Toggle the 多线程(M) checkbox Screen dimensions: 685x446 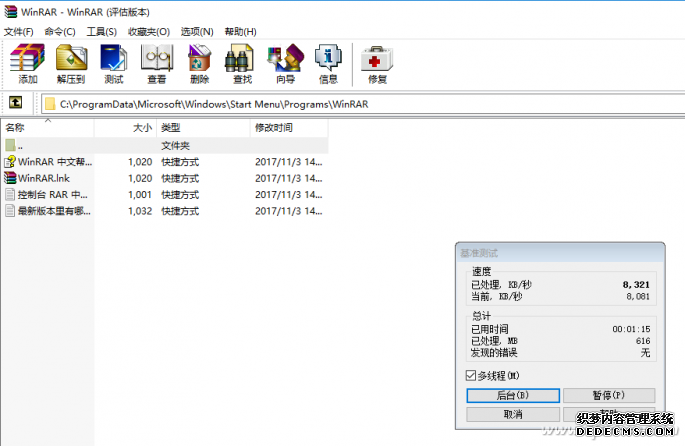tap(471, 375)
